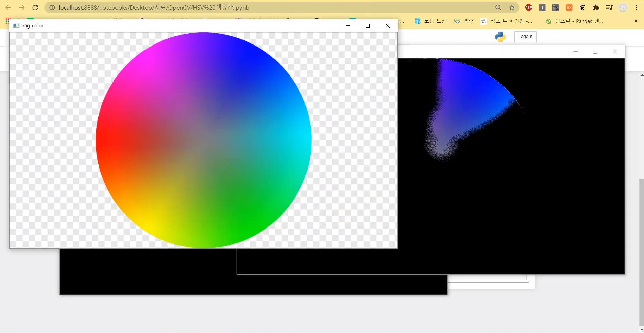644x333 pixels.
Task: Click the localhost notebook URL address bar
Action: point(236,8)
